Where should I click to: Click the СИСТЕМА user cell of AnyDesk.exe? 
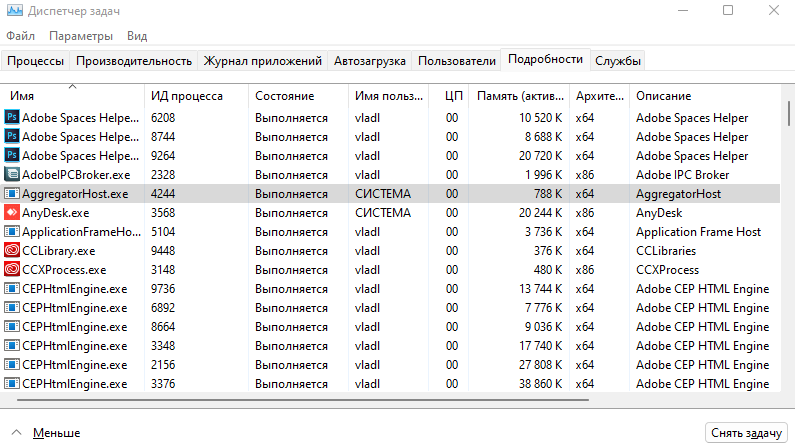[383, 213]
